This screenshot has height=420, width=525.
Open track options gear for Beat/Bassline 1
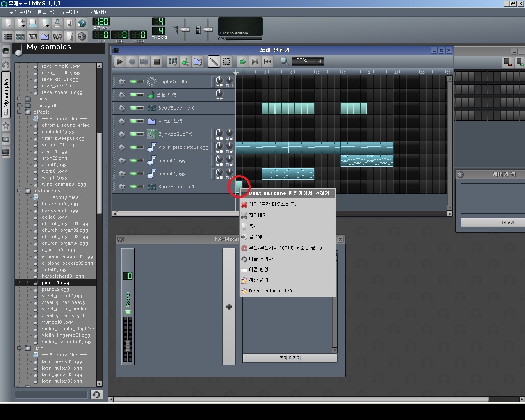(121, 187)
